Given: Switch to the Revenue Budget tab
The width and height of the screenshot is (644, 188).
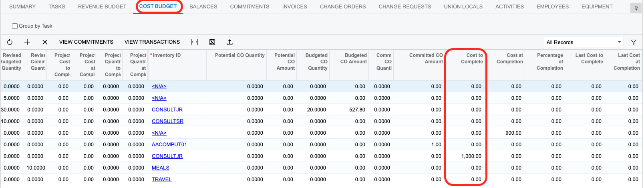Looking at the screenshot, I should [102, 7].
